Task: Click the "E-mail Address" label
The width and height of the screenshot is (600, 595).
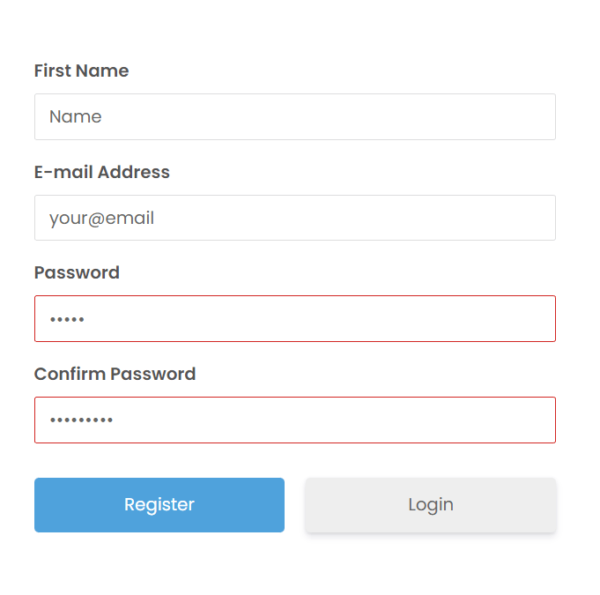Action: (x=102, y=172)
